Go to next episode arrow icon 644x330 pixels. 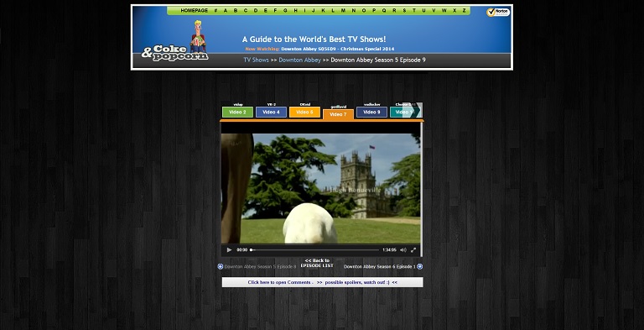(420, 267)
